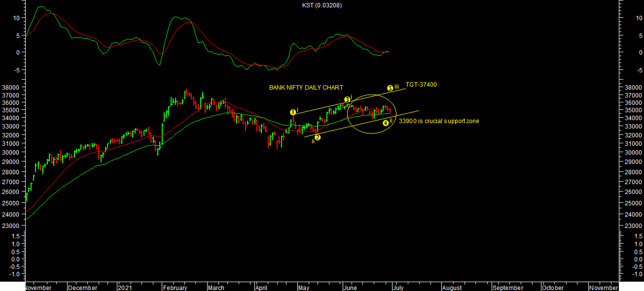Select September on the time axis

[507, 288]
